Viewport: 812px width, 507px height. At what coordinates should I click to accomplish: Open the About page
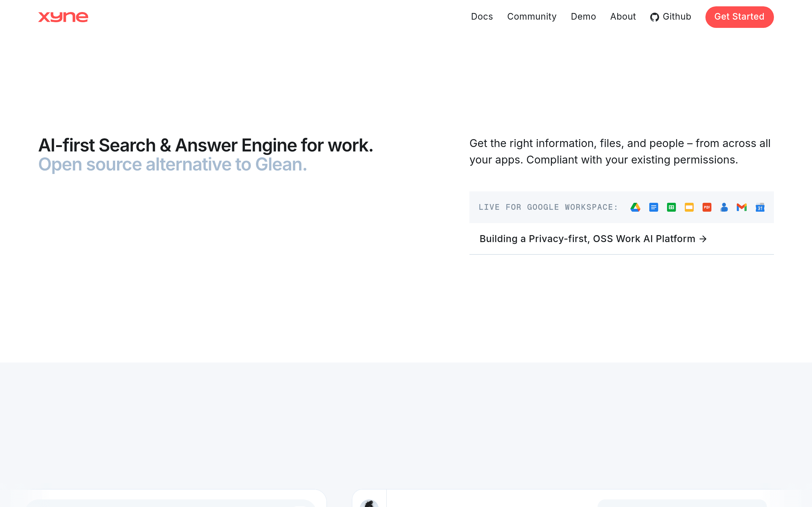point(623,16)
